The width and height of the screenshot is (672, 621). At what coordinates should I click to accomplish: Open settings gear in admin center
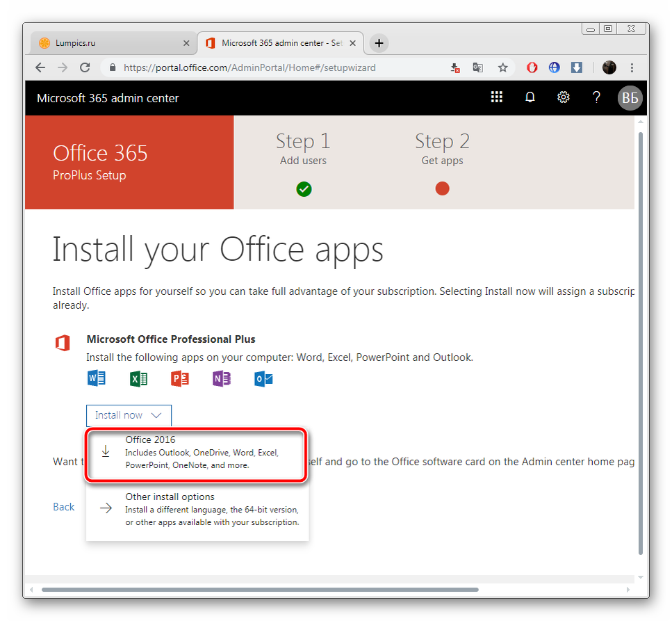pyautogui.click(x=563, y=97)
